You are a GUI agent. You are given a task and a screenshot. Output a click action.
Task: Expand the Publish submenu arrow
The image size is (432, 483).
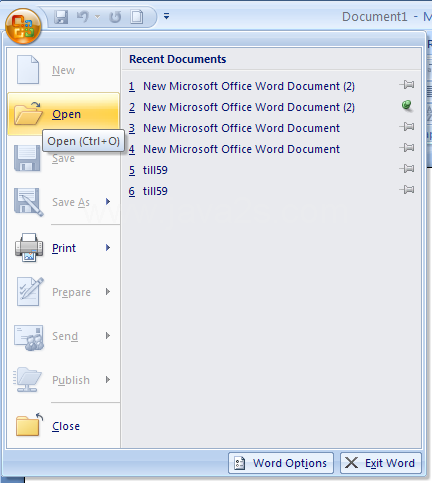(x=108, y=379)
